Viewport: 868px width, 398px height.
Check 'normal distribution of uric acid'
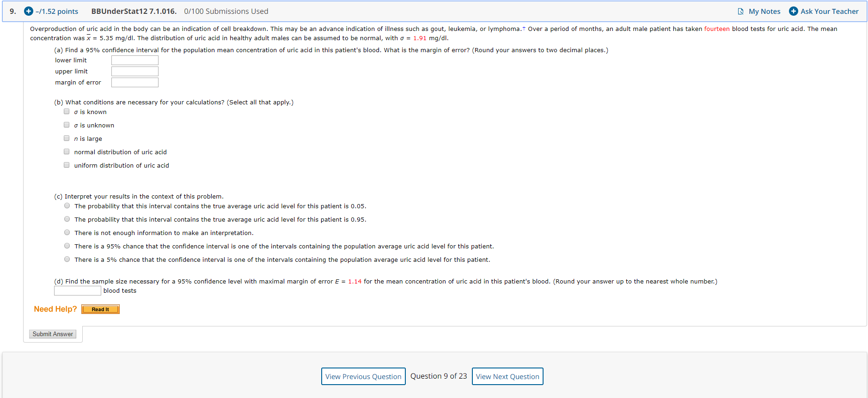67,152
